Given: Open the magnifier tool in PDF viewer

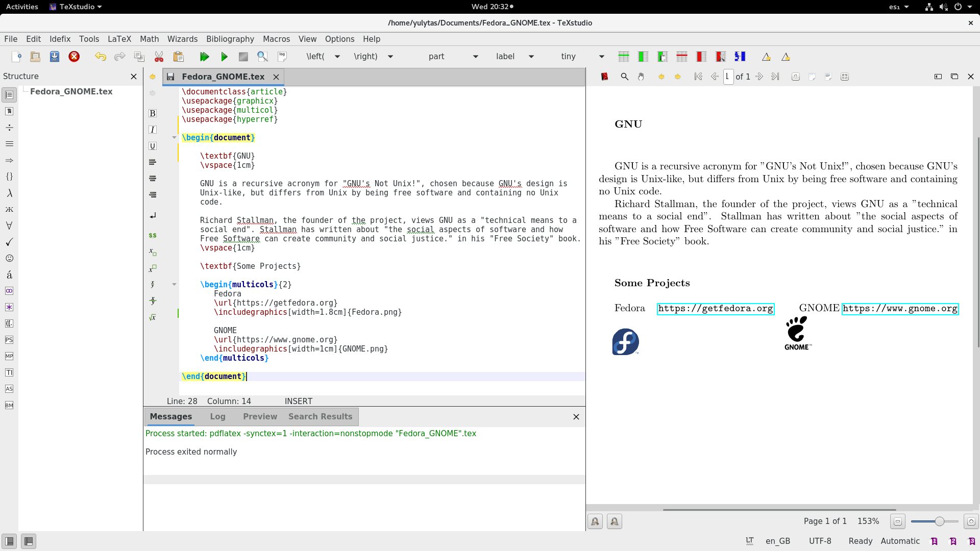Looking at the screenshot, I should pos(624,77).
